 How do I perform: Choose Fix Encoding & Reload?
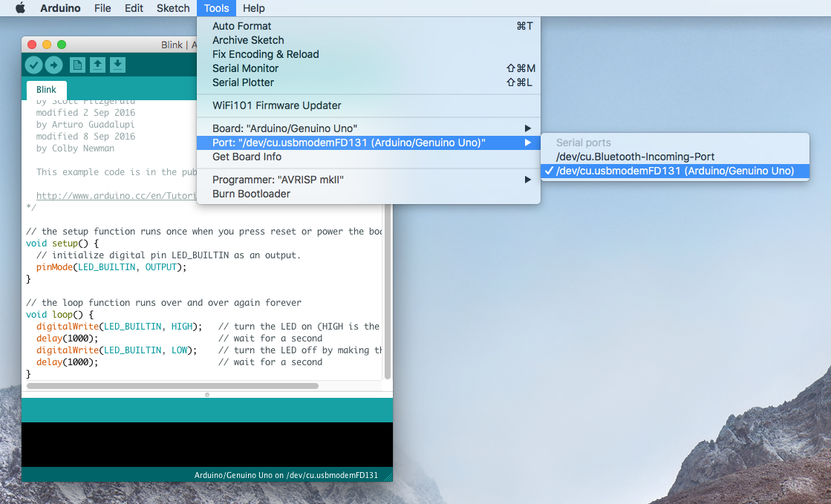(x=368, y=54)
